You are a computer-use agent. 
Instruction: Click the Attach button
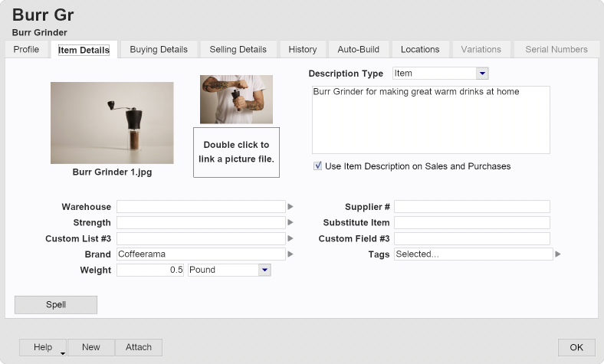click(x=139, y=347)
